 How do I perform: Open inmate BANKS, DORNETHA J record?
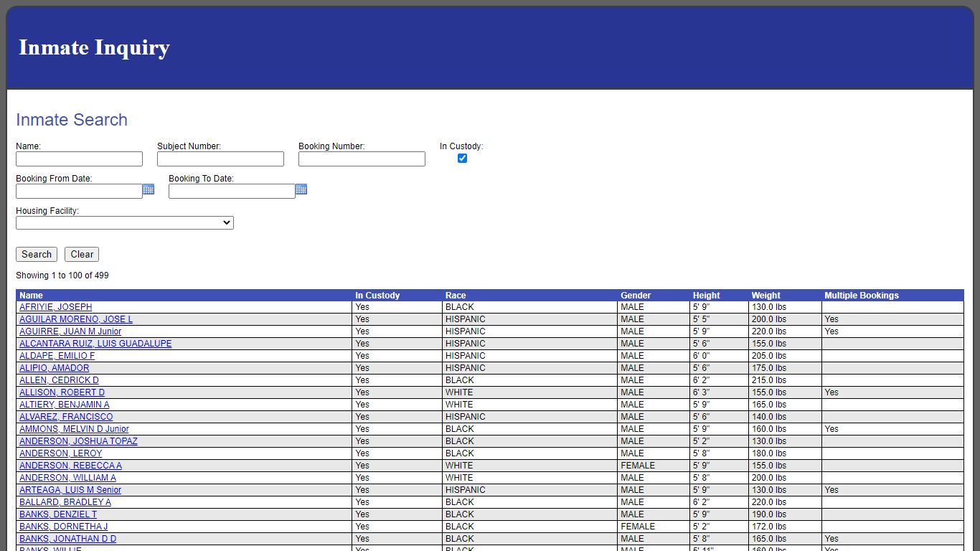tap(63, 527)
